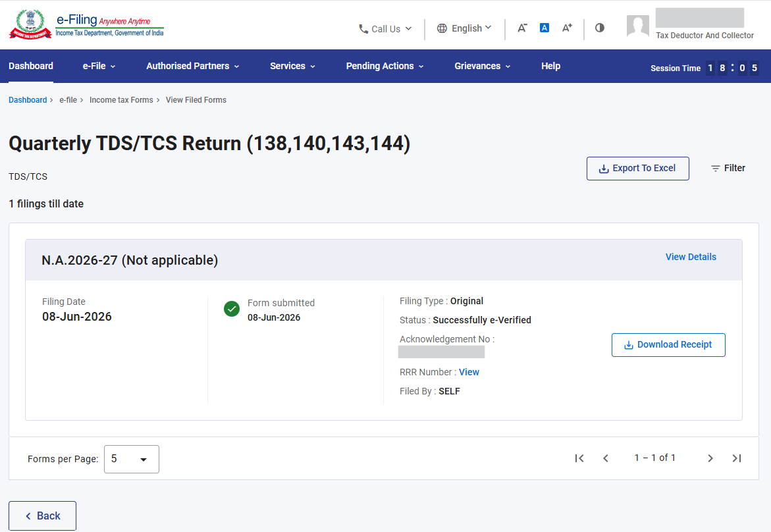The height and width of the screenshot is (532, 771).
Task: Click View Details for N.A.2026-27 filing
Action: coord(691,257)
